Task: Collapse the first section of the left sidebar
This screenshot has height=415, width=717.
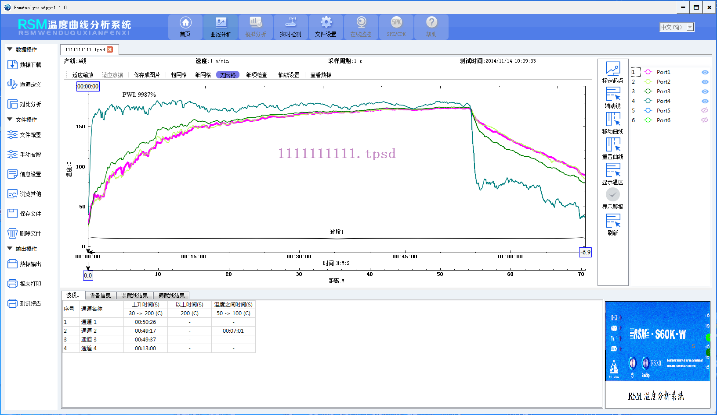Action: (10, 47)
